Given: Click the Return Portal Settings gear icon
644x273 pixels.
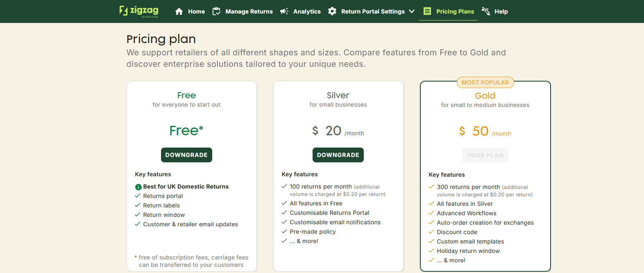Looking at the screenshot, I should 332,11.
